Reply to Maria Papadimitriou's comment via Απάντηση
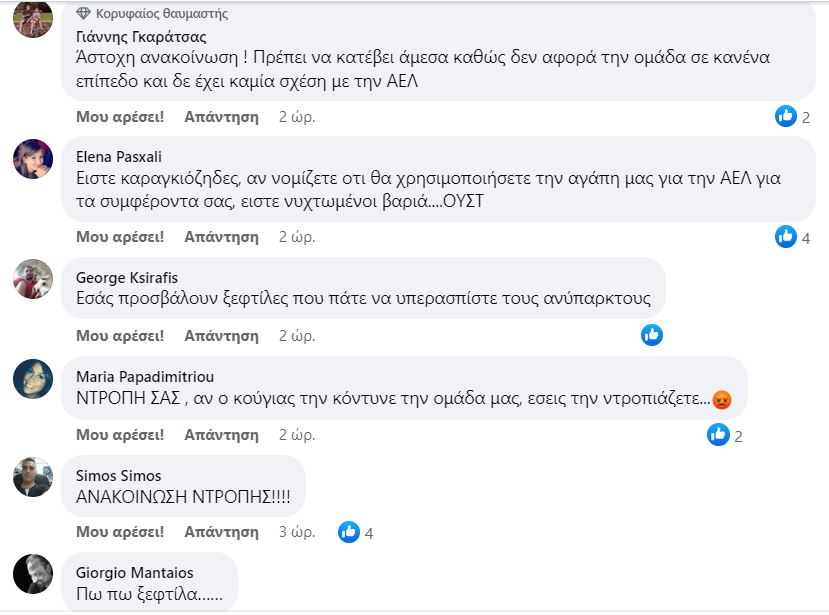829x615 pixels. coord(221,435)
